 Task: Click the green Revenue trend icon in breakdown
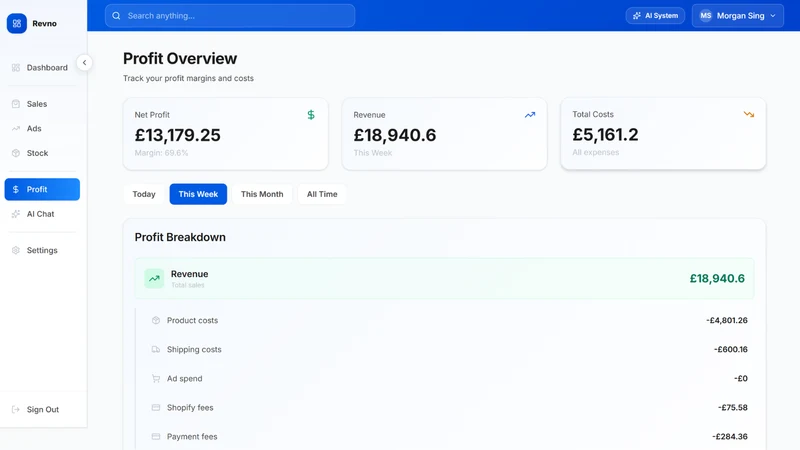coord(154,279)
